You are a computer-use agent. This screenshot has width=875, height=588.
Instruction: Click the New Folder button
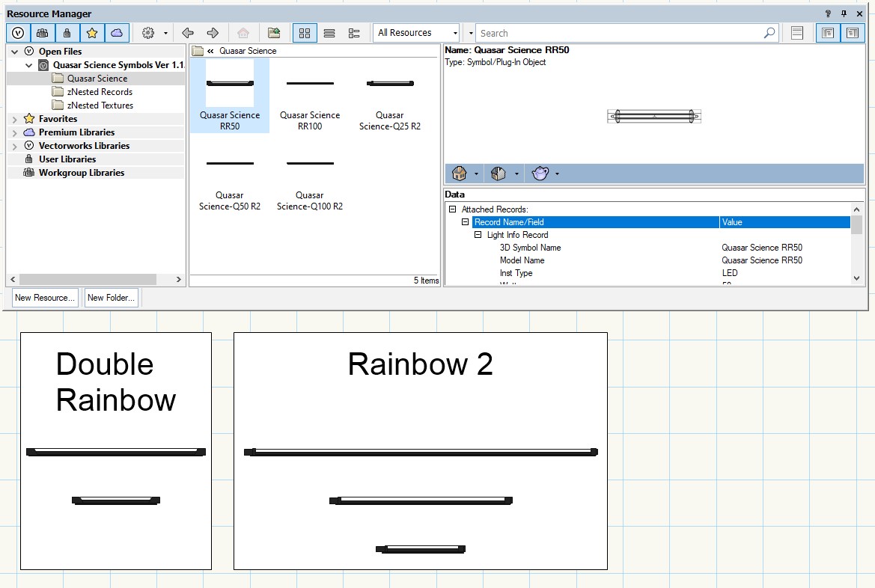111,298
